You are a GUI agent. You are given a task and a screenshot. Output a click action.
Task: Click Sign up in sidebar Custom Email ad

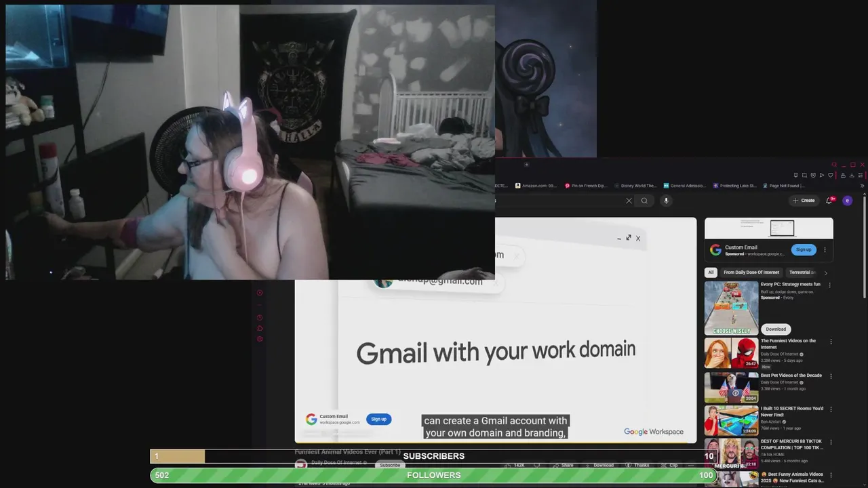click(804, 249)
